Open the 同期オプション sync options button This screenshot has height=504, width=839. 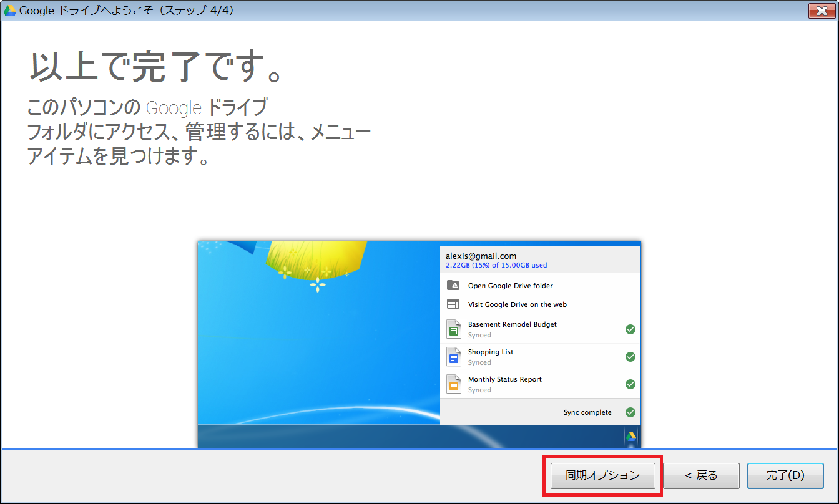(602, 475)
